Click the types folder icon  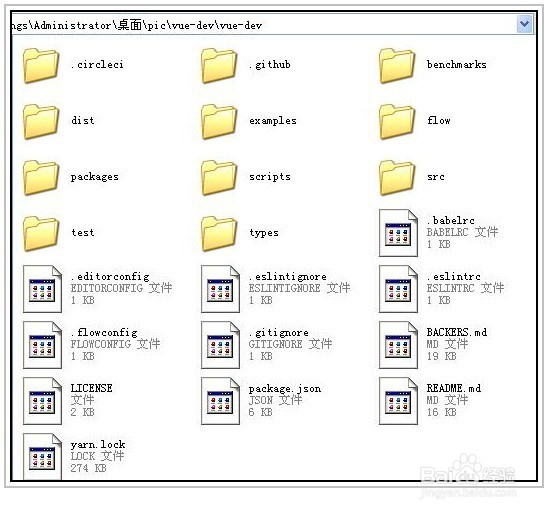point(219,233)
